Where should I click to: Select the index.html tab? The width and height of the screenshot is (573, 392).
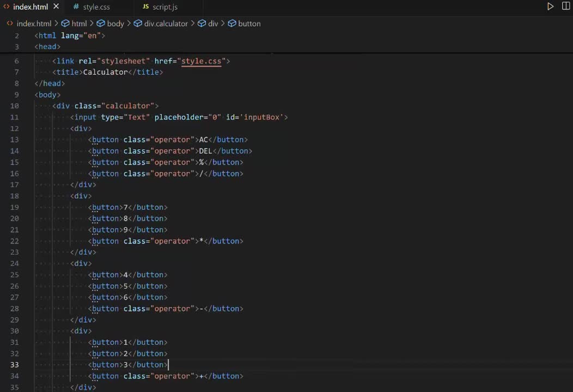point(31,7)
